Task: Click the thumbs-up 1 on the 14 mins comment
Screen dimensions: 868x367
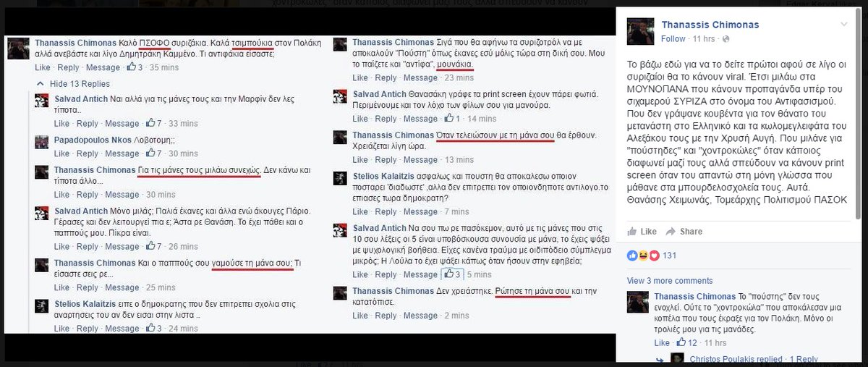Action: [x=453, y=118]
